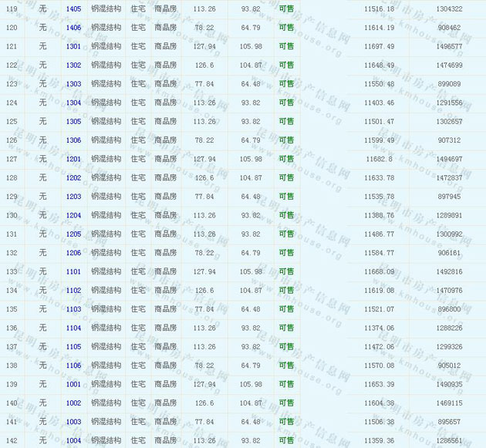Select room 1204 link

click(x=73, y=215)
